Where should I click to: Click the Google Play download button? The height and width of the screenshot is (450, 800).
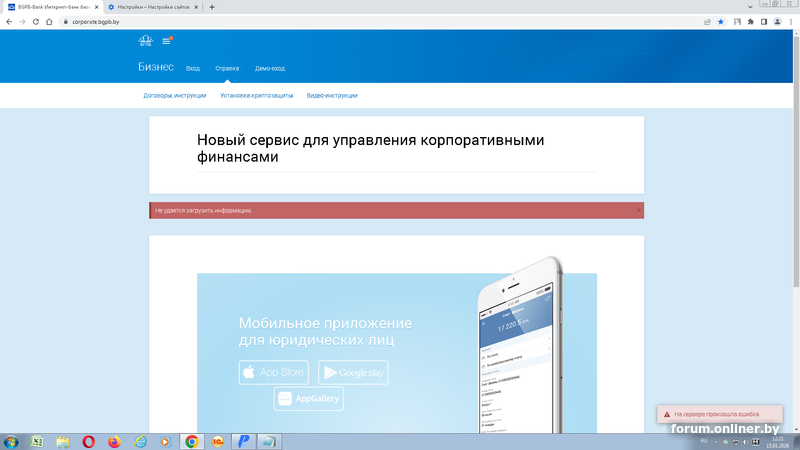coord(353,373)
